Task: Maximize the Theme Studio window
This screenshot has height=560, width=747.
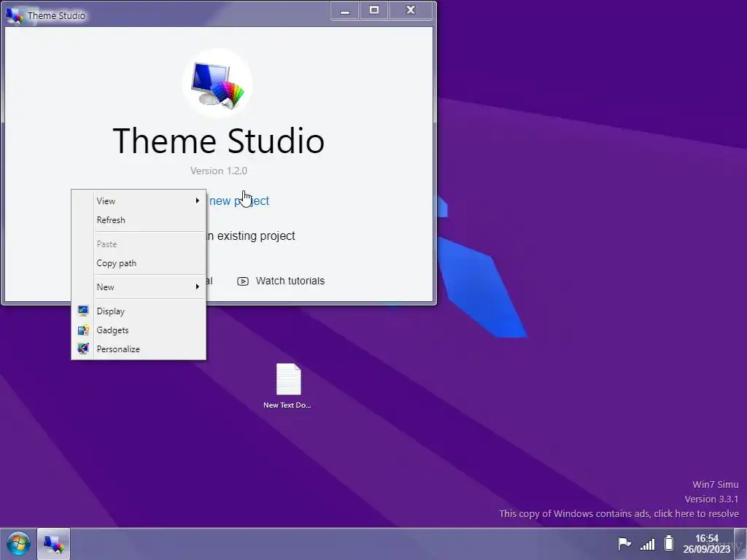Action: [374, 10]
